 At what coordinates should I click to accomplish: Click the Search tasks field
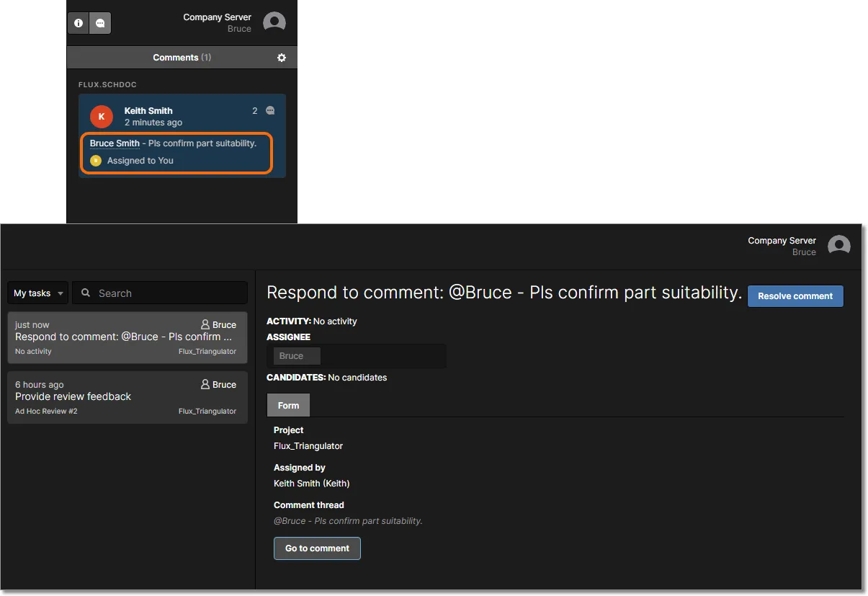pos(160,293)
